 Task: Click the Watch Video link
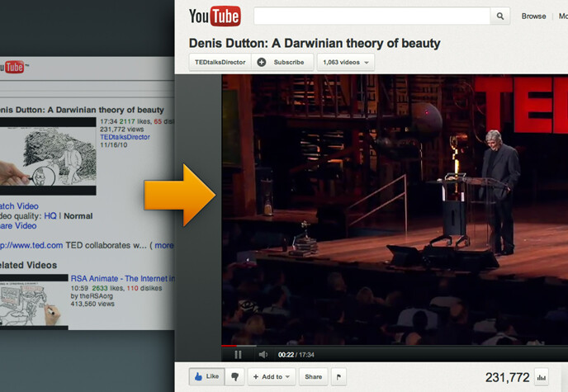tap(19, 206)
